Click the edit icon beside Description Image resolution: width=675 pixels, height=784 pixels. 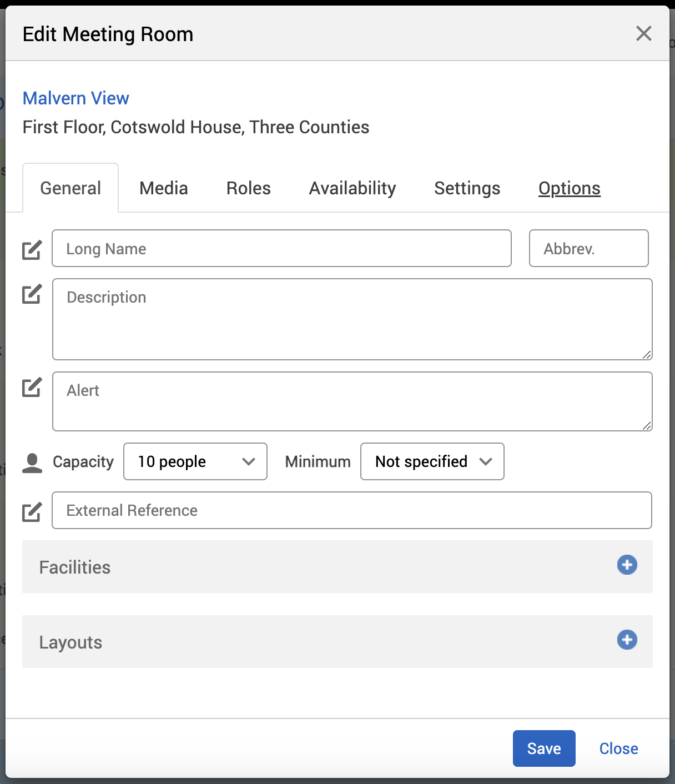[32, 294]
